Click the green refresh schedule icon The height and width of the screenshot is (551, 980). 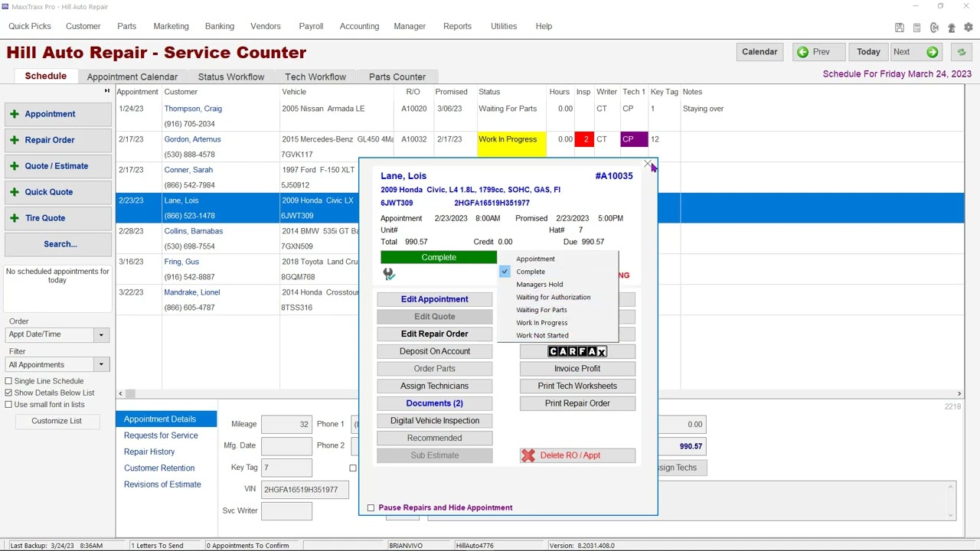point(962,52)
